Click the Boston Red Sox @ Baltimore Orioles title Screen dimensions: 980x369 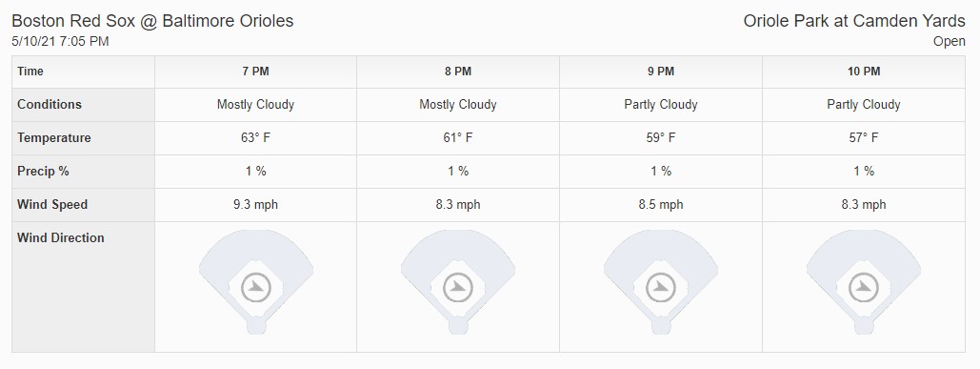[x=152, y=21]
